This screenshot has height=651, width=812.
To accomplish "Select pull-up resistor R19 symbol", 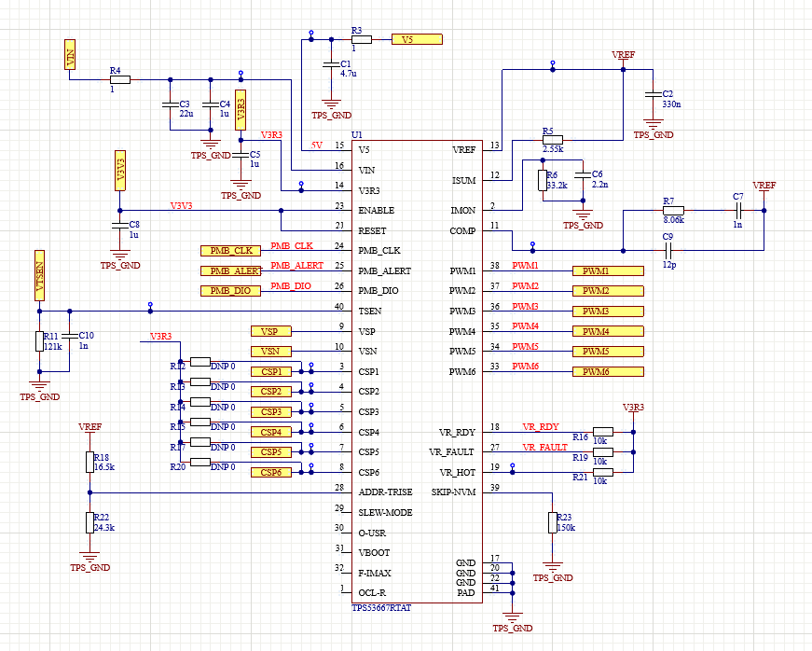I will point(603,452).
